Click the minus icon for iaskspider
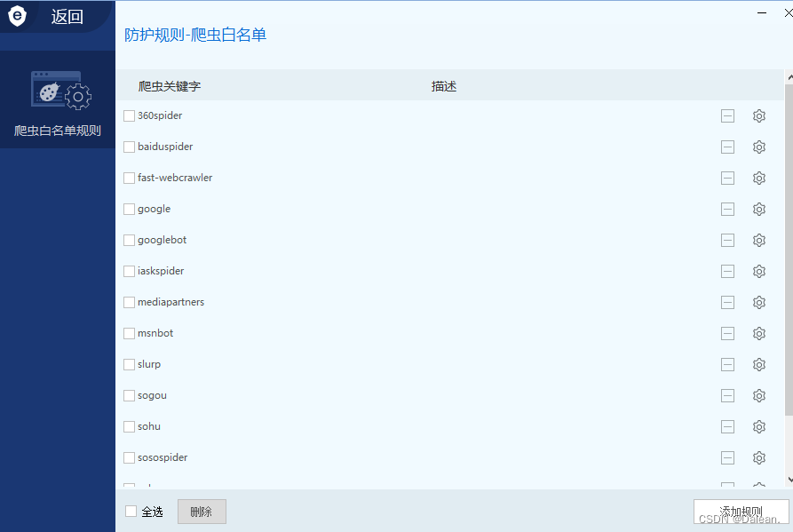The width and height of the screenshot is (793, 532). 727,272
